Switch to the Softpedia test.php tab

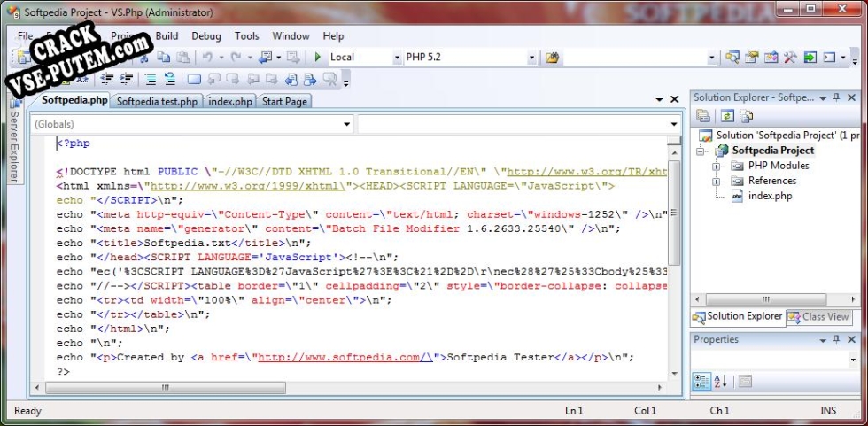[158, 101]
